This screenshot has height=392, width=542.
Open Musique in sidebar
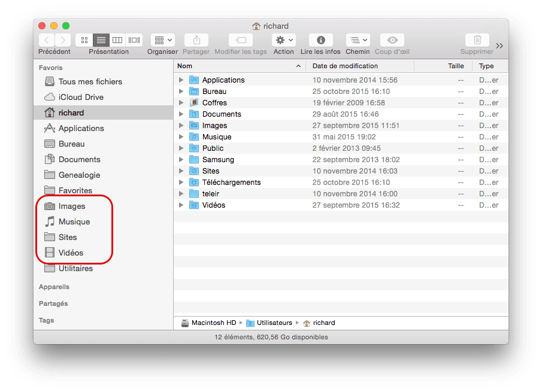104,221
